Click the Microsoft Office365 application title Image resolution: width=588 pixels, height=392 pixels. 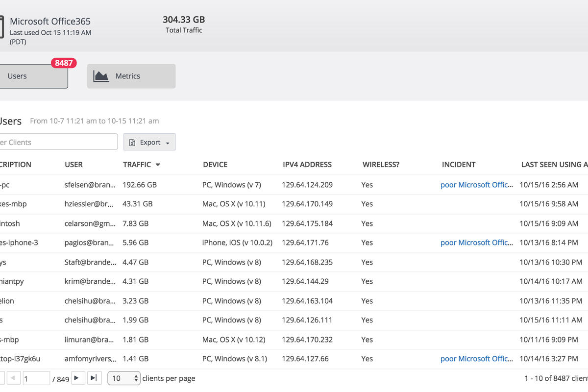(x=50, y=22)
